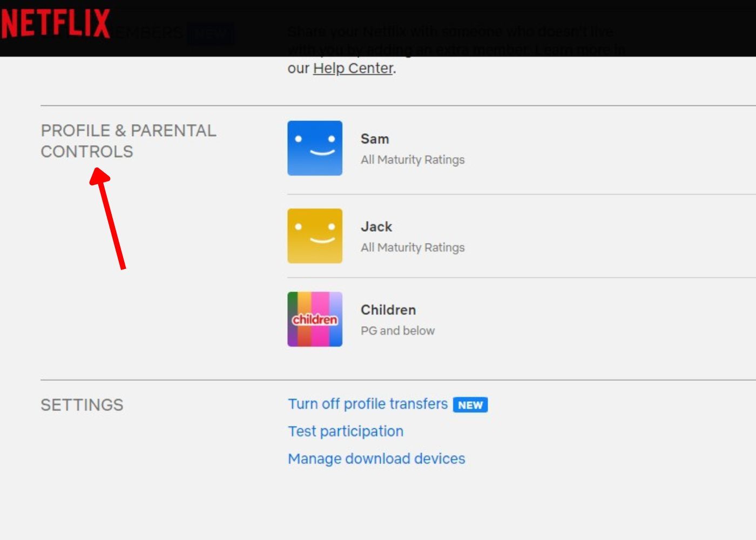This screenshot has width=756, height=540.
Task: Select the All Maturity Ratings label under Sam
Action: tap(413, 159)
